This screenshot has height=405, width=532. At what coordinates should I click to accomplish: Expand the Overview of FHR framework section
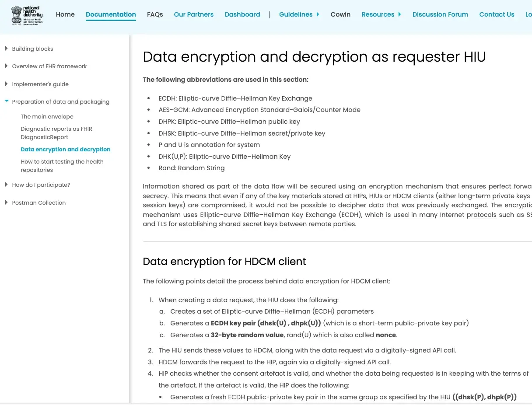49,66
